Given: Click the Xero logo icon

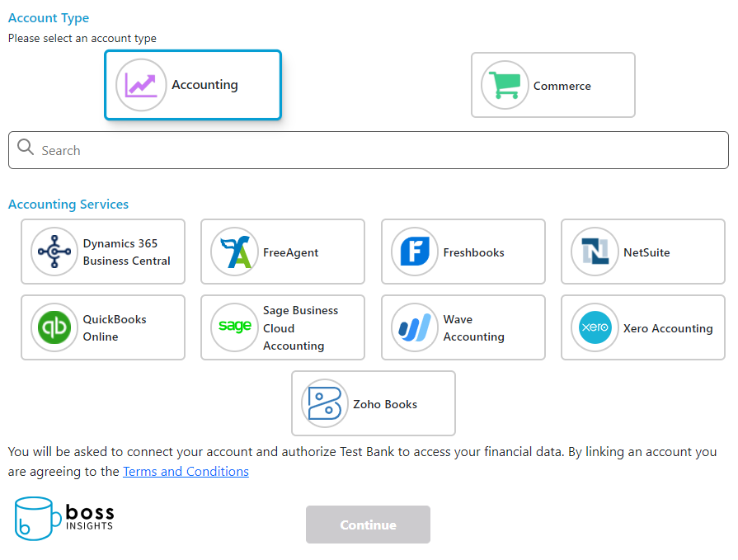Looking at the screenshot, I should [595, 327].
